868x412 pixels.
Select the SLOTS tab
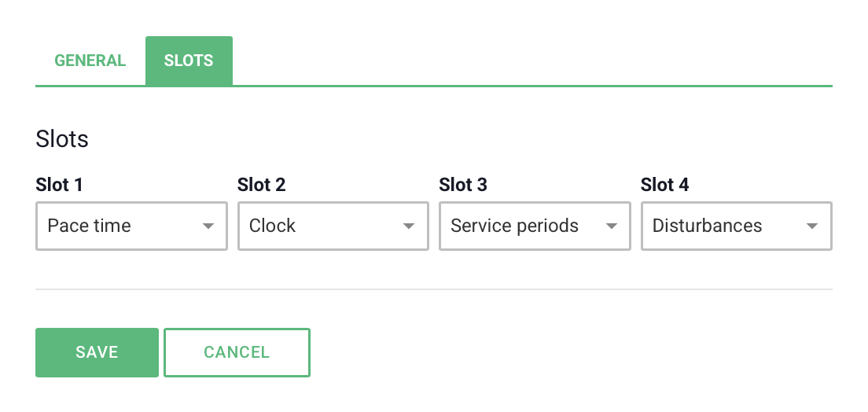(x=189, y=61)
